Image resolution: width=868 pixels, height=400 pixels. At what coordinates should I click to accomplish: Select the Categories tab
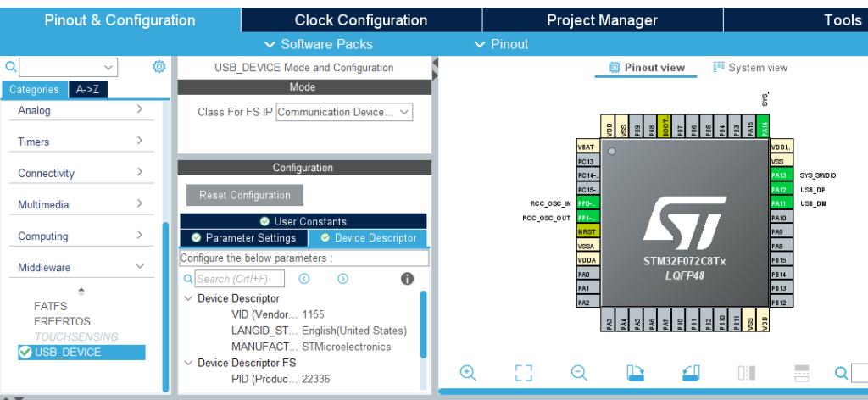click(34, 90)
